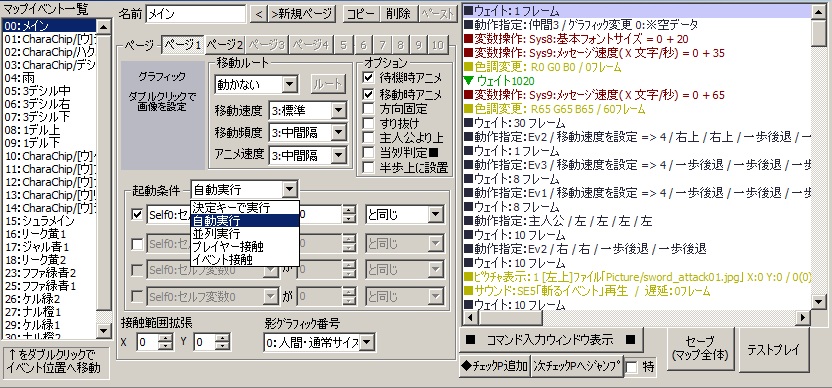Click first condition value spinner arrows
This screenshot has width=832, height=388.
(x=349, y=214)
